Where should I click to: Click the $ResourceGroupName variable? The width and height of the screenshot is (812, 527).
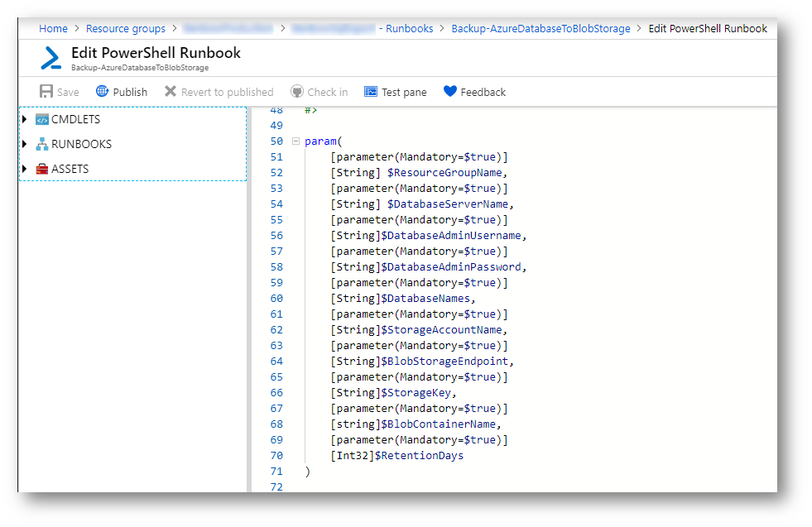click(444, 172)
